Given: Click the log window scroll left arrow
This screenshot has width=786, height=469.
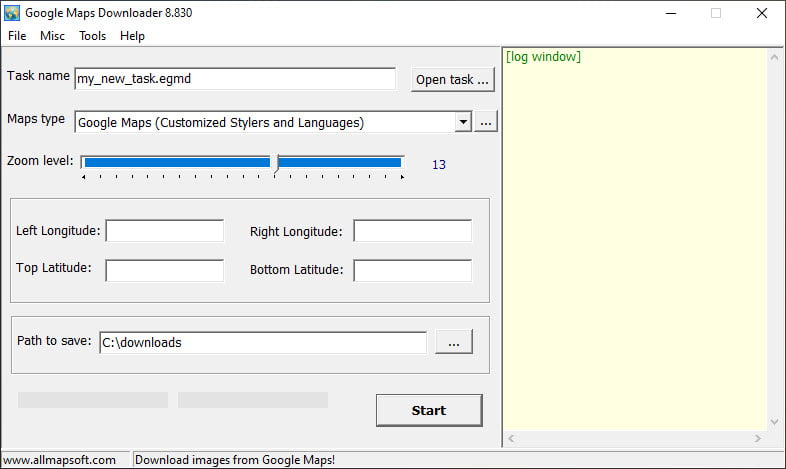Looking at the screenshot, I should coord(511,438).
